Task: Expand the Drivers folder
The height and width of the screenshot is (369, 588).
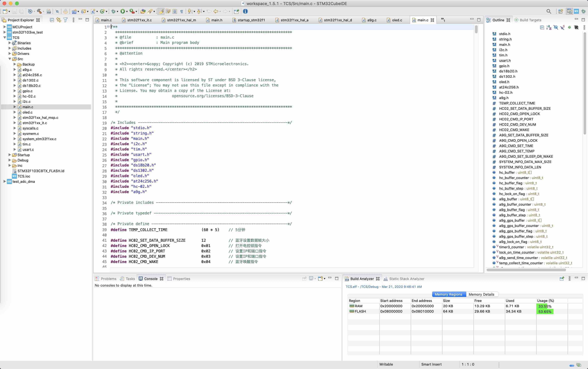Action: [10, 53]
